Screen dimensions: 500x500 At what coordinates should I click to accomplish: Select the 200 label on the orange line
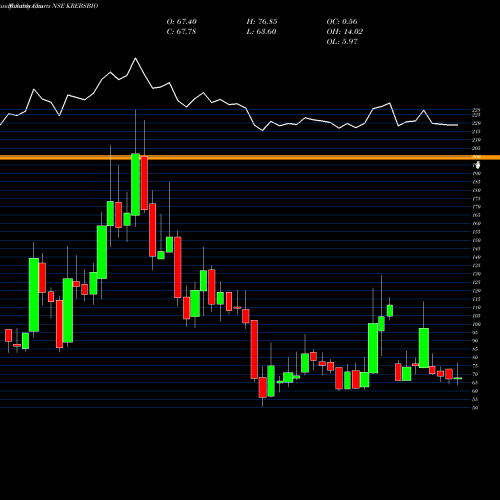coord(476,157)
